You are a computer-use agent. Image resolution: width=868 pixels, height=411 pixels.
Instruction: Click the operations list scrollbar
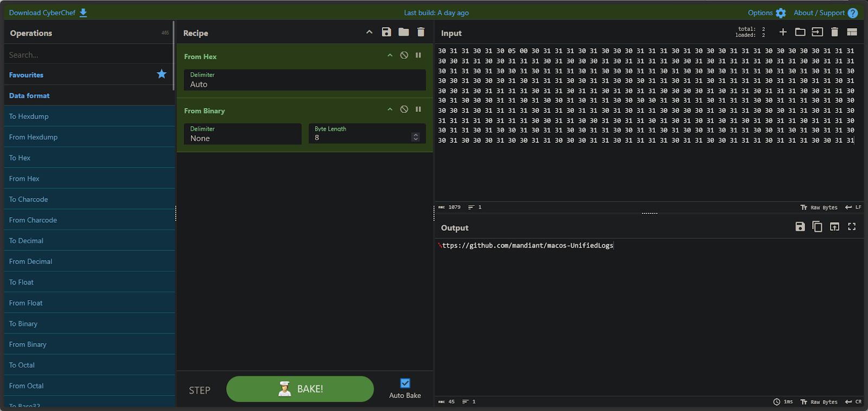(x=174, y=55)
